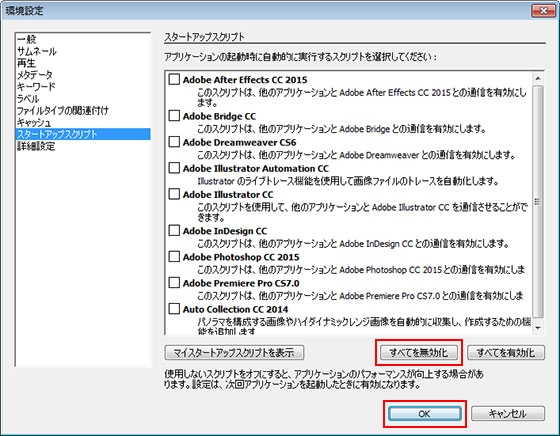Image resolution: width=560 pixels, height=436 pixels.
Task: Select the キーワード preferences category
Action: click(x=83, y=86)
